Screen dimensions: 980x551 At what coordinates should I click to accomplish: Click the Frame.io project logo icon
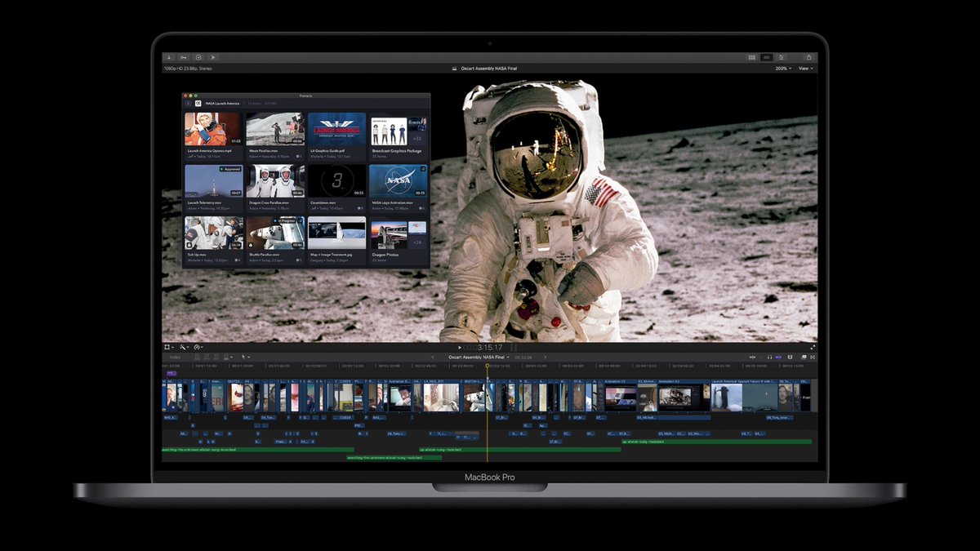[x=198, y=104]
